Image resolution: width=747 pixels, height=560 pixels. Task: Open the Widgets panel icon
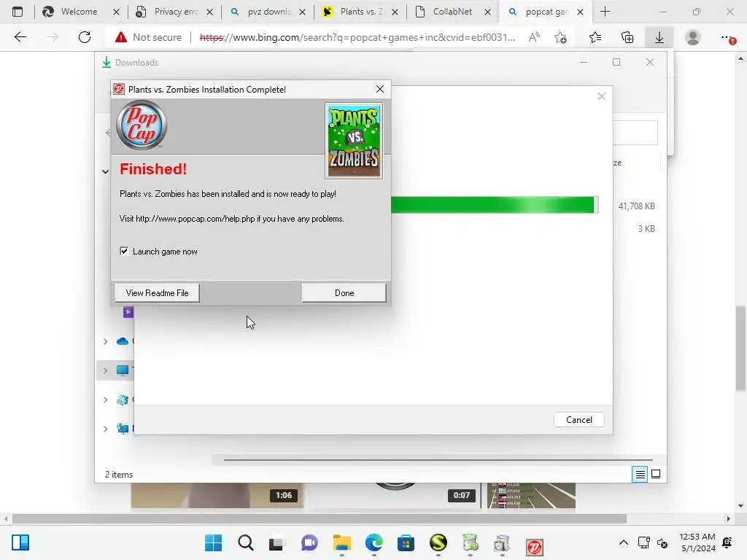[x=20, y=542]
